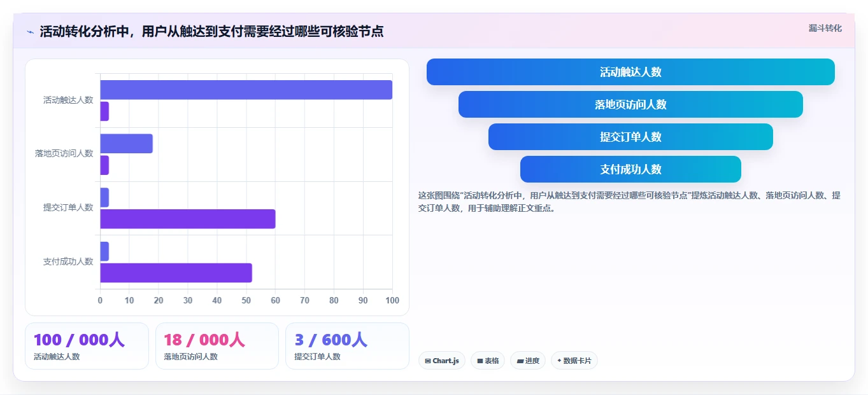Click the lightning icon beside the title
Image resolution: width=868 pixels, height=395 pixels.
pos(31,32)
